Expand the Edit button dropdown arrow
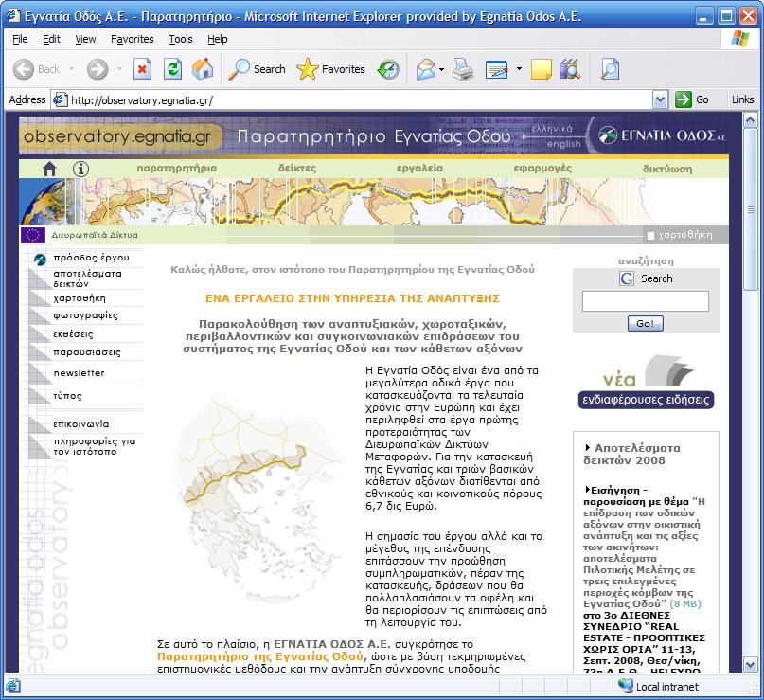 [519, 69]
